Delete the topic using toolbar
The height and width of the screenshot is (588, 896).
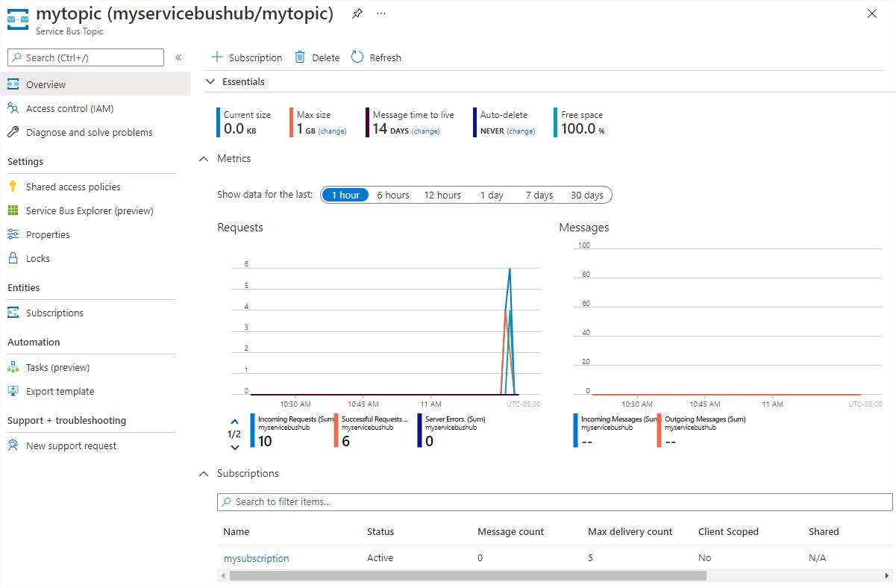pyautogui.click(x=317, y=57)
